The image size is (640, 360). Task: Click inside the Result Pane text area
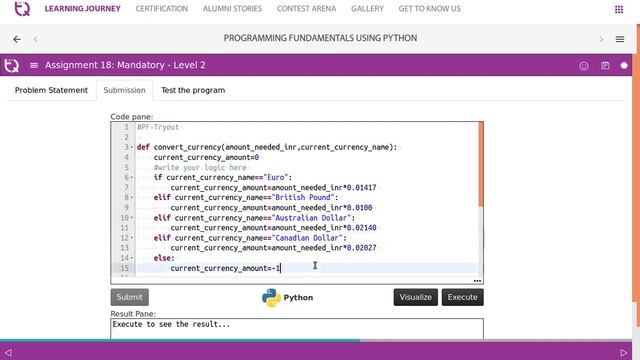(297, 329)
